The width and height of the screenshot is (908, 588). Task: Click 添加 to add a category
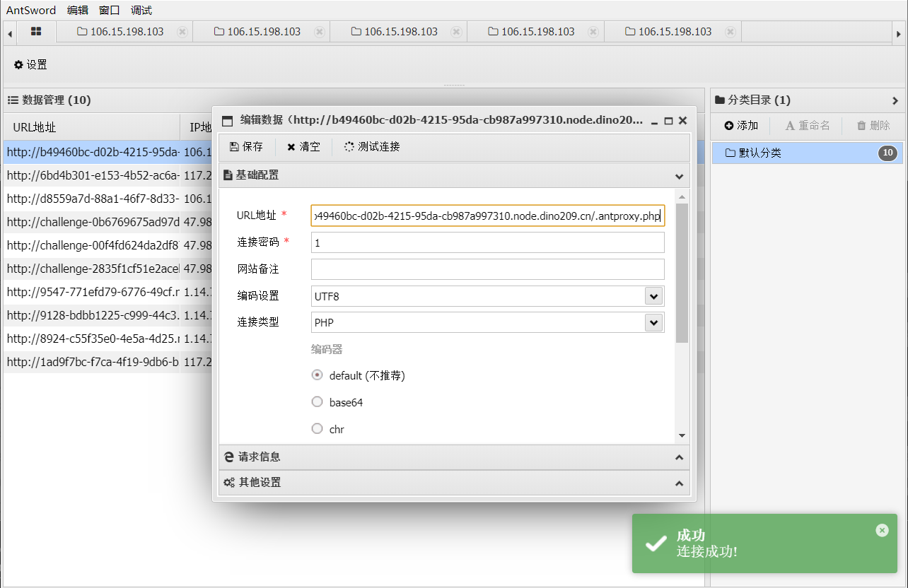click(741, 126)
